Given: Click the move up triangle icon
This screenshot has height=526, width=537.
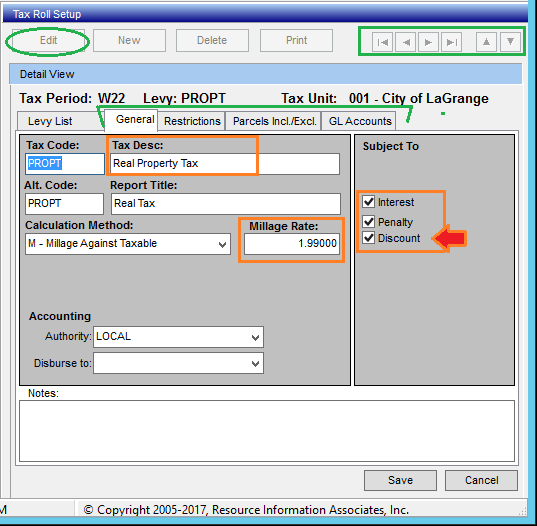Looking at the screenshot, I should [486, 42].
